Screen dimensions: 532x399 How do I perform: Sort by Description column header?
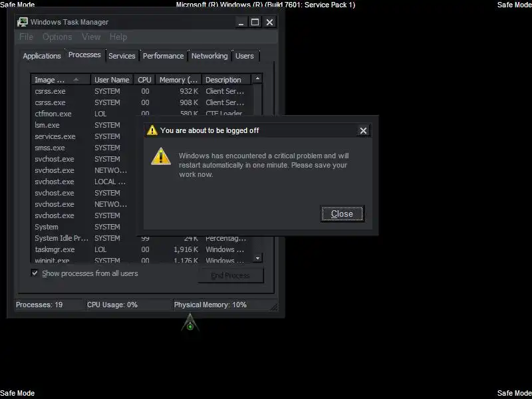point(226,80)
